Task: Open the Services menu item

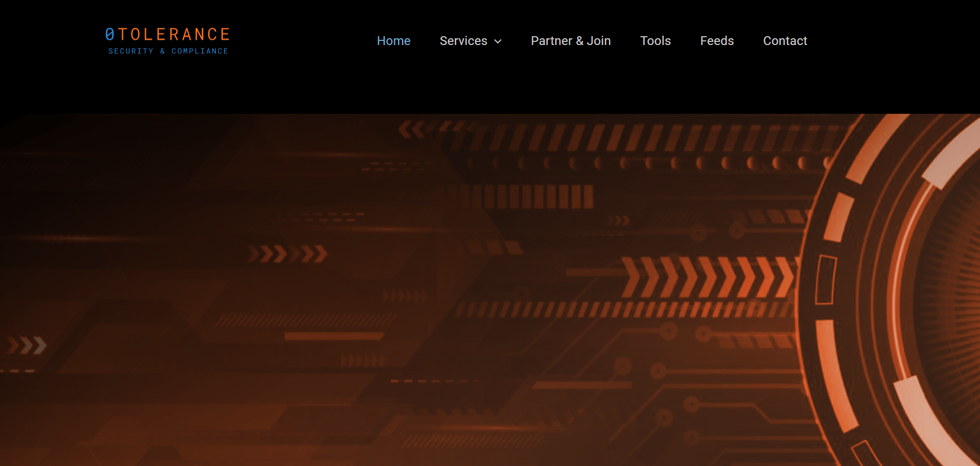Action: 464,41
